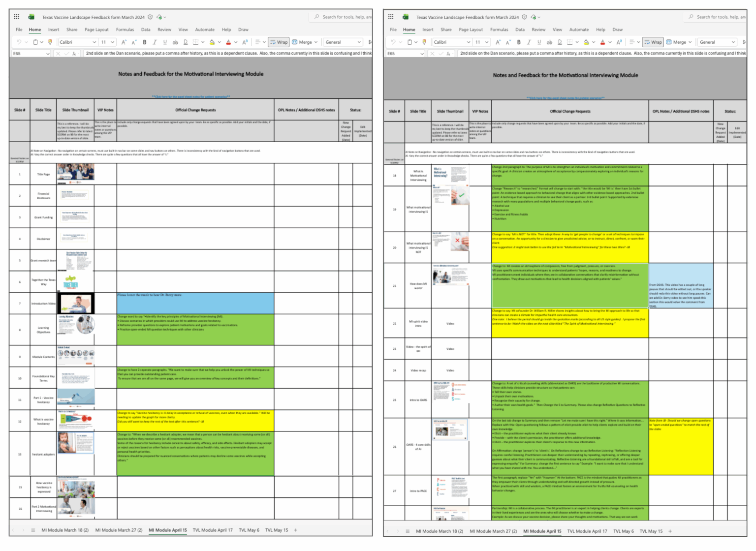Open the General number format dropdown, right window
Viewport: 756px width, 551px height.
click(733, 42)
